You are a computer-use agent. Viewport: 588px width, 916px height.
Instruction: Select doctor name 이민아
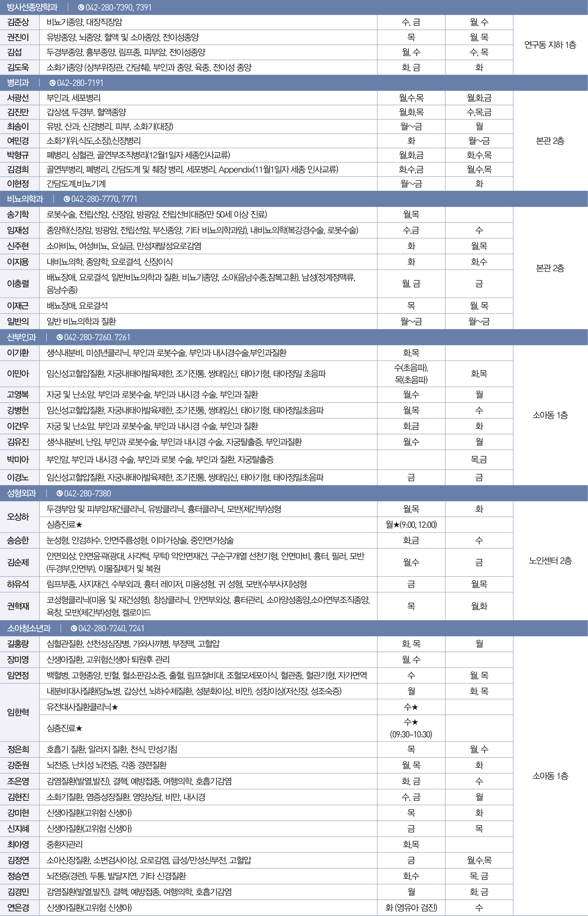point(18,374)
